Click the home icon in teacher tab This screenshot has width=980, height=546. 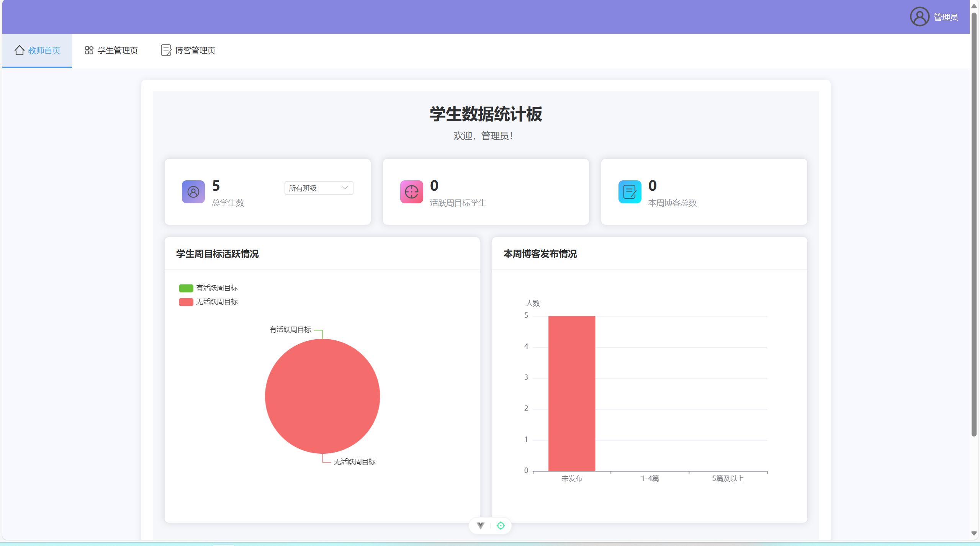20,50
